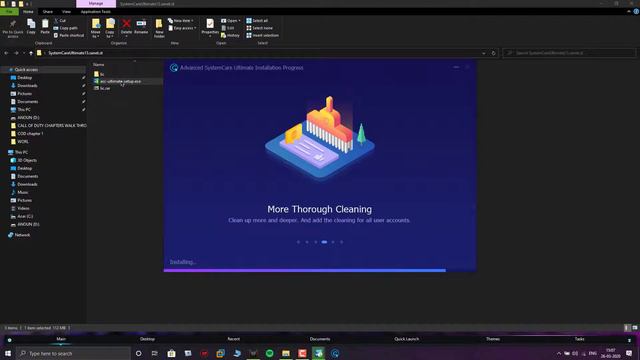Open the Copy to dropdown in the ribbon
This screenshot has width=640, height=360.
[110, 28]
